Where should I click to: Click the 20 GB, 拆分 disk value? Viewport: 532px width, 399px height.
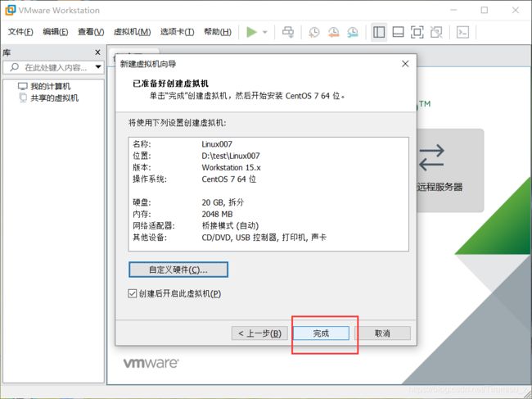(223, 202)
